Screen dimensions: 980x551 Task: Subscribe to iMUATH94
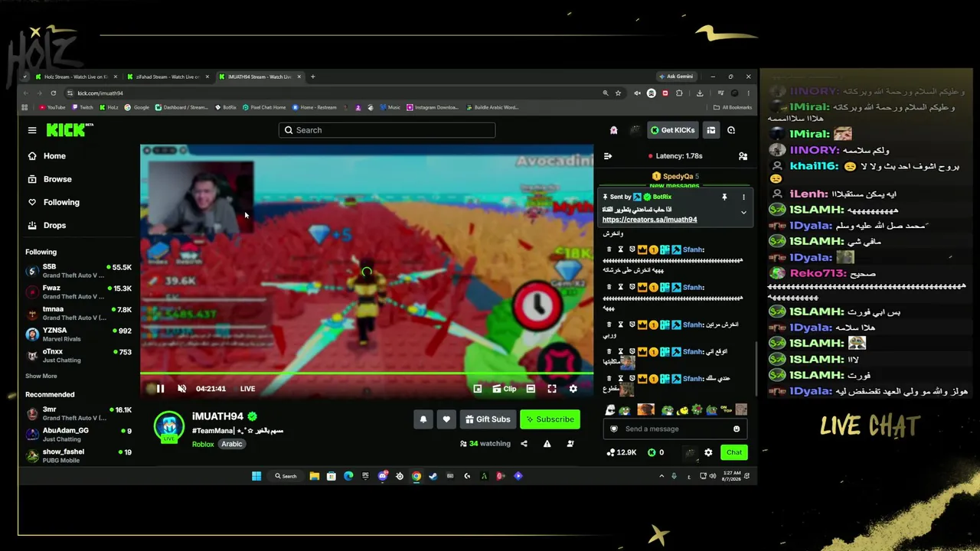pos(550,419)
